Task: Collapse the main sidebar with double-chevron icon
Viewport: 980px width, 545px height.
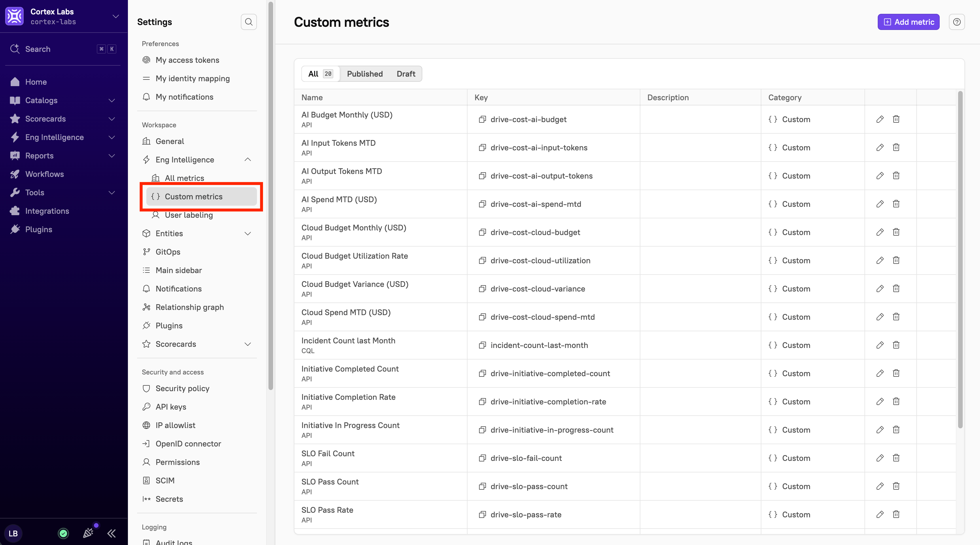Action: [x=111, y=533]
